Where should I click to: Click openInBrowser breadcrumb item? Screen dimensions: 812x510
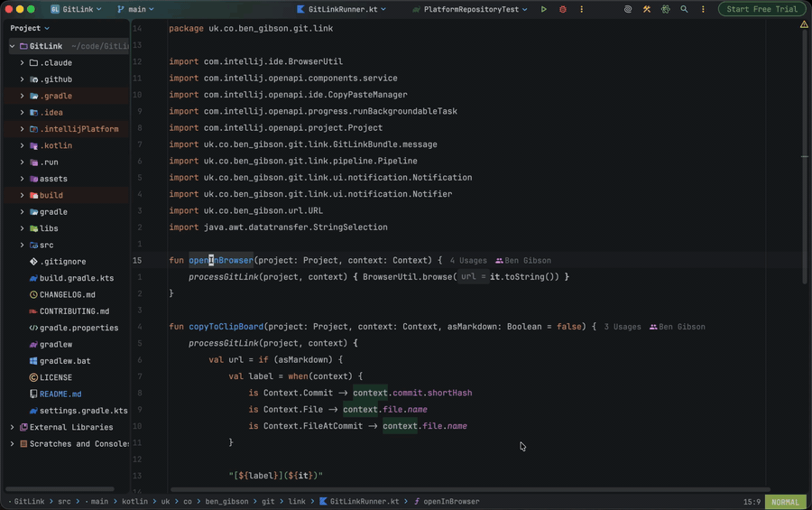tap(447, 502)
